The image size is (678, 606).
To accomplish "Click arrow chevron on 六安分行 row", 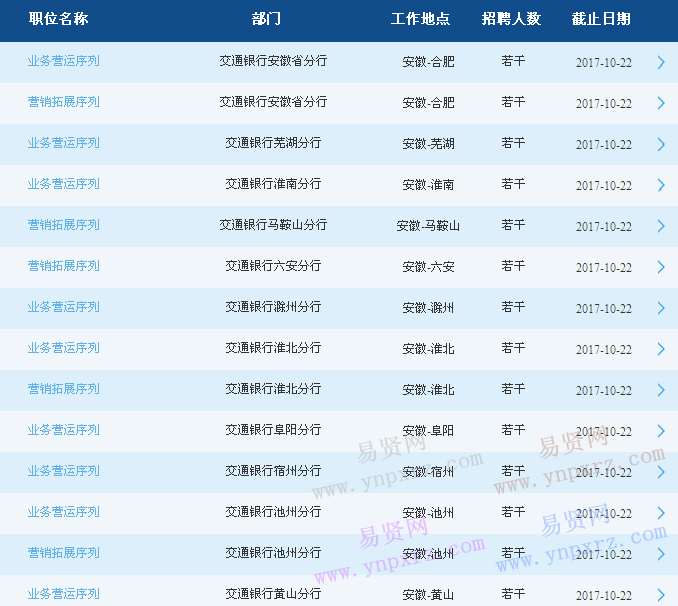I will (x=661, y=267).
